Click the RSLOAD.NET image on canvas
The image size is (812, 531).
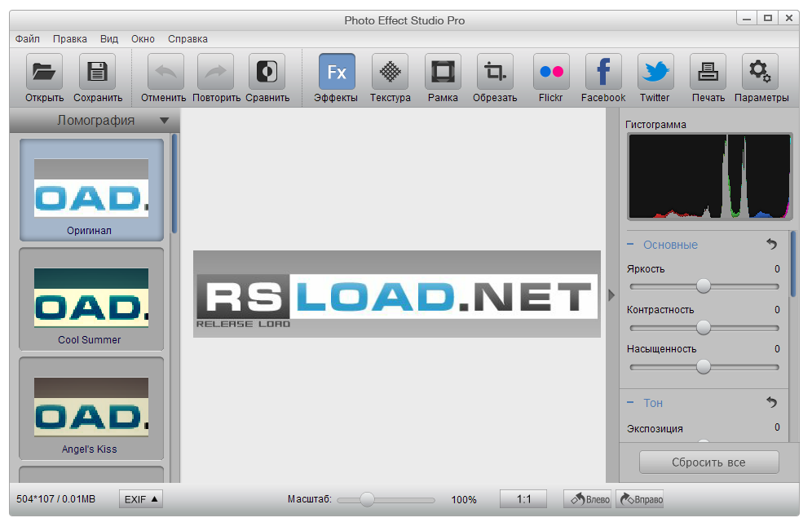tap(397, 294)
